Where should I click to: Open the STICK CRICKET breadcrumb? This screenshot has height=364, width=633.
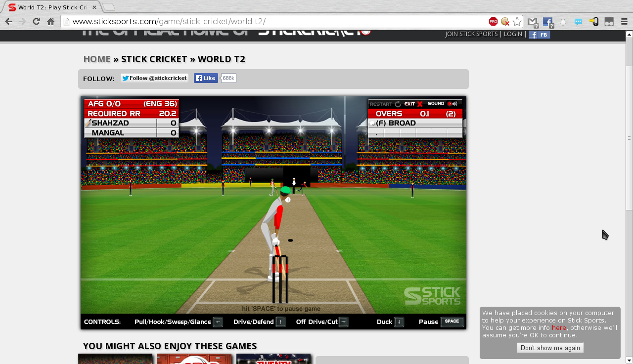point(154,59)
